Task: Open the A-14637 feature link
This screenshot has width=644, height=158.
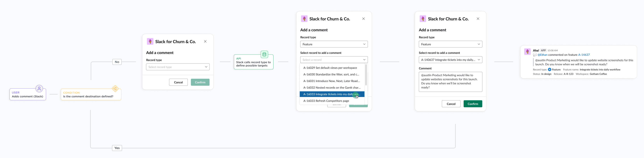Action: pos(584,55)
